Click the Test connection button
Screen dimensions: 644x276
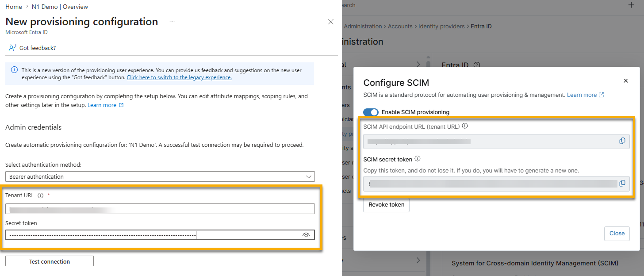click(50, 261)
